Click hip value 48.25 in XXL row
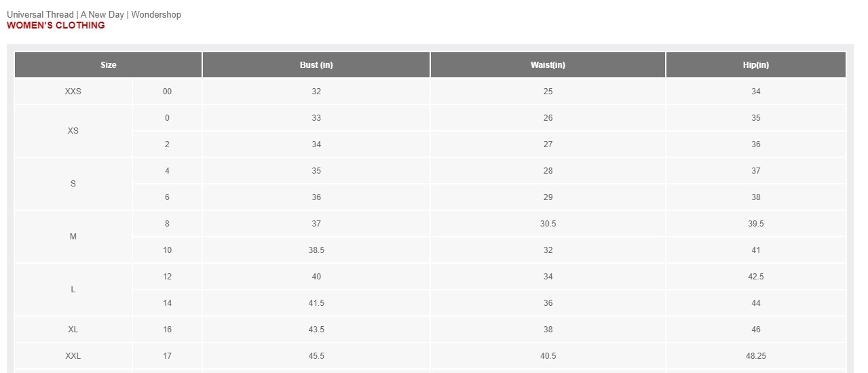Screen dimensions: 868x373 click(x=756, y=356)
